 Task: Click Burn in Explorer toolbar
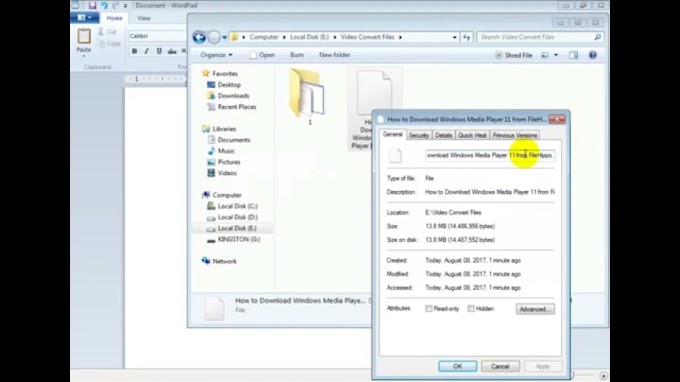point(297,55)
